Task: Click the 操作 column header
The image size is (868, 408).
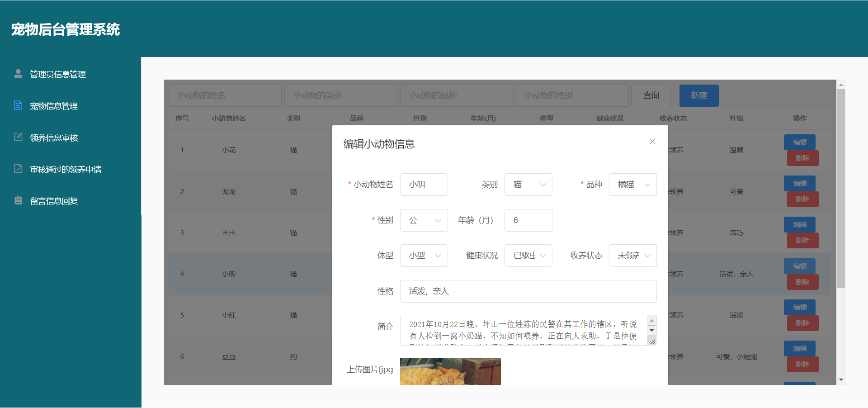Action: [x=800, y=119]
